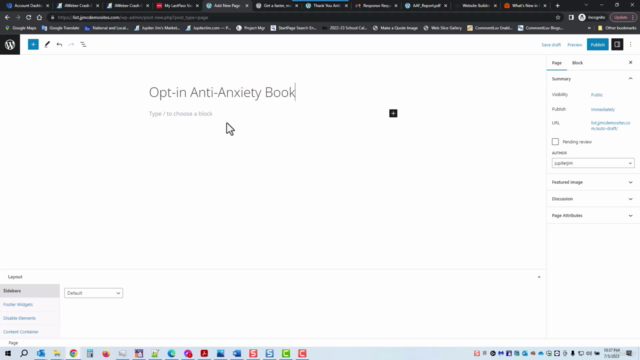Click the Chrome Update button

point(623,18)
